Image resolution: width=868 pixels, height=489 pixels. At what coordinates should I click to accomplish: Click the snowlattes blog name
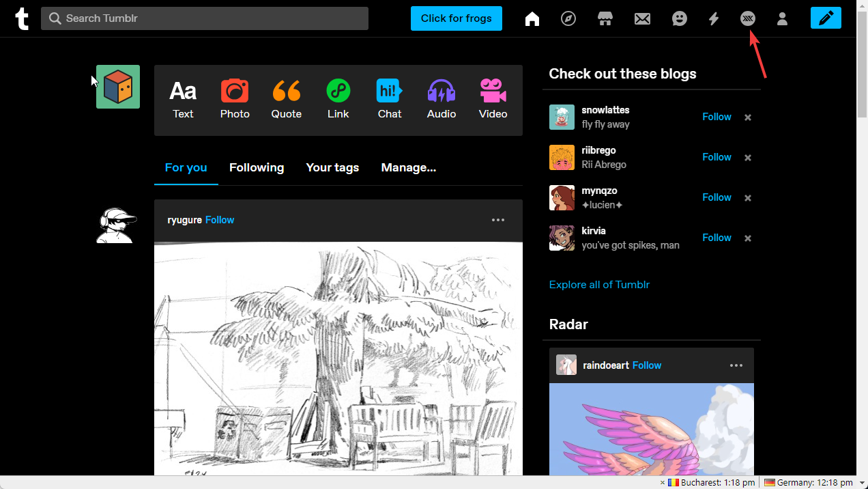click(605, 110)
